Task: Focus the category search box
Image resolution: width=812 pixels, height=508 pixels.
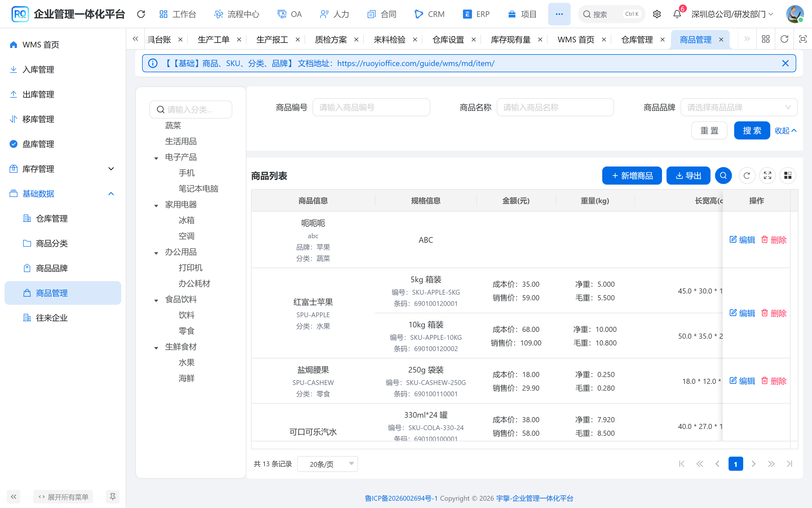Action: click(x=191, y=110)
